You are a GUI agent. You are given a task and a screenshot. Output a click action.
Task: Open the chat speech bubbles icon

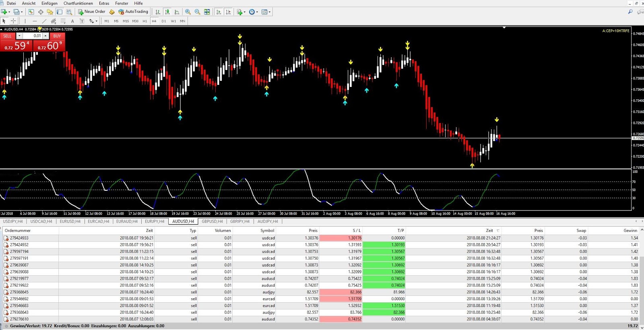[x=640, y=12]
